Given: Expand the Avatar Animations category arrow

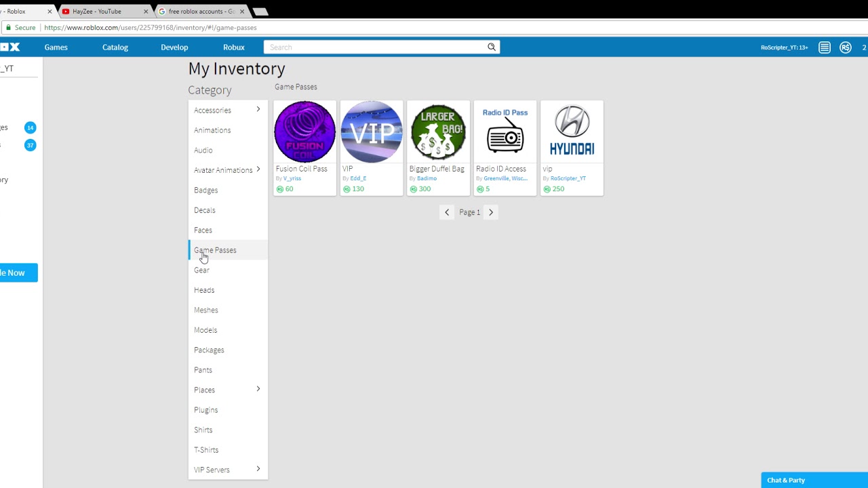Looking at the screenshot, I should click(258, 169).
